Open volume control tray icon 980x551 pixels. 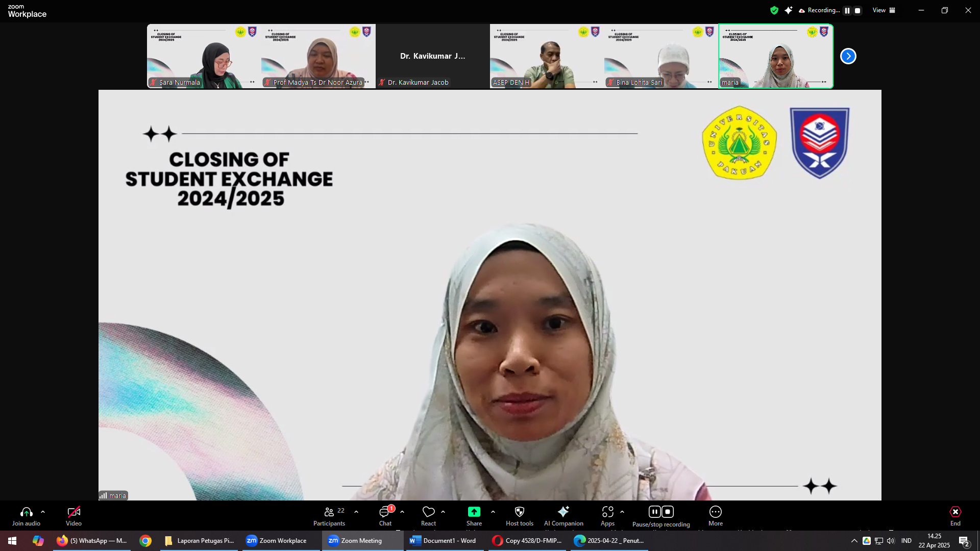point(891,541)
